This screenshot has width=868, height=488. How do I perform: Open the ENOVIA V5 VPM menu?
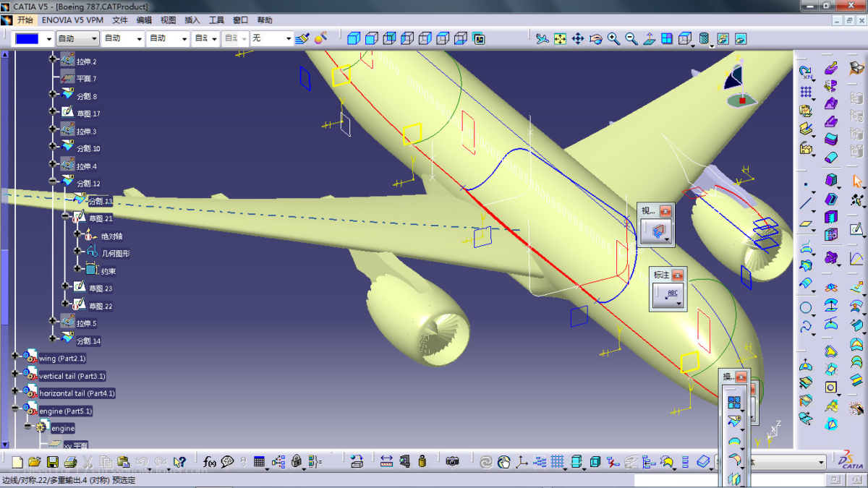[72, 20]
